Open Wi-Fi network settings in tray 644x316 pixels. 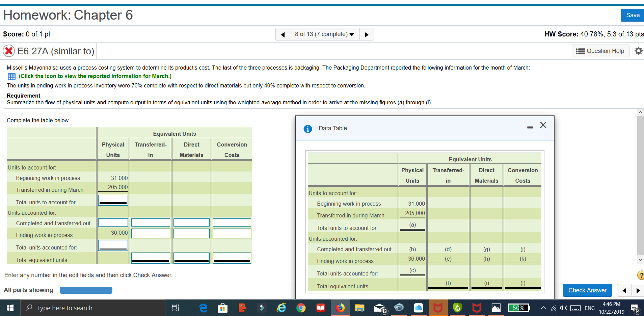tap(554, 308)
